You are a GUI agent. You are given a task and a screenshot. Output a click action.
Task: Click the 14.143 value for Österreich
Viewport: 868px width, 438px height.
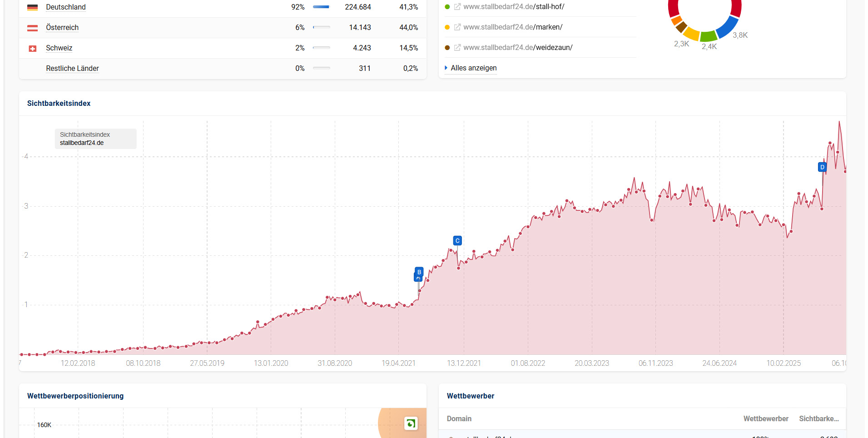[x=360, y=28]
